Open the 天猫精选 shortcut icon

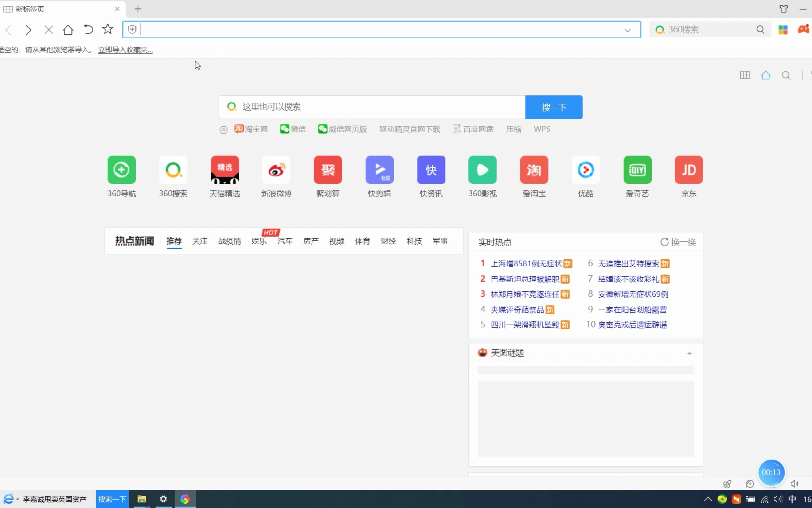point(225,170)
